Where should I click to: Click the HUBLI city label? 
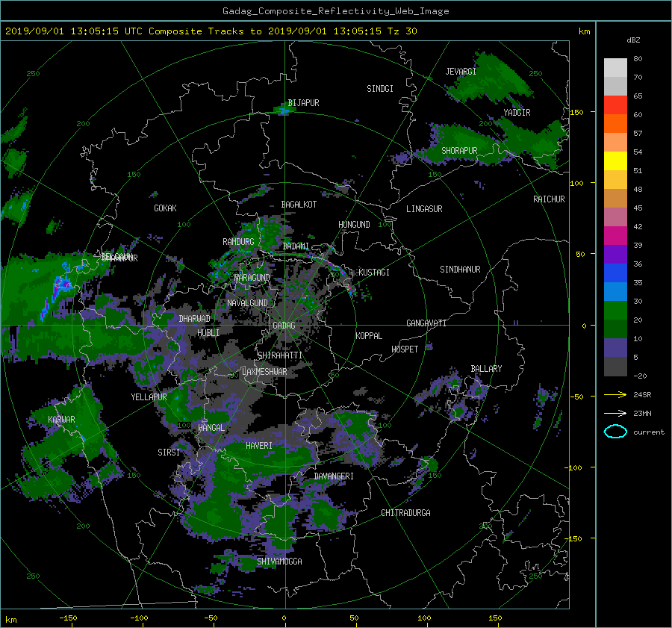click(208, 333)
